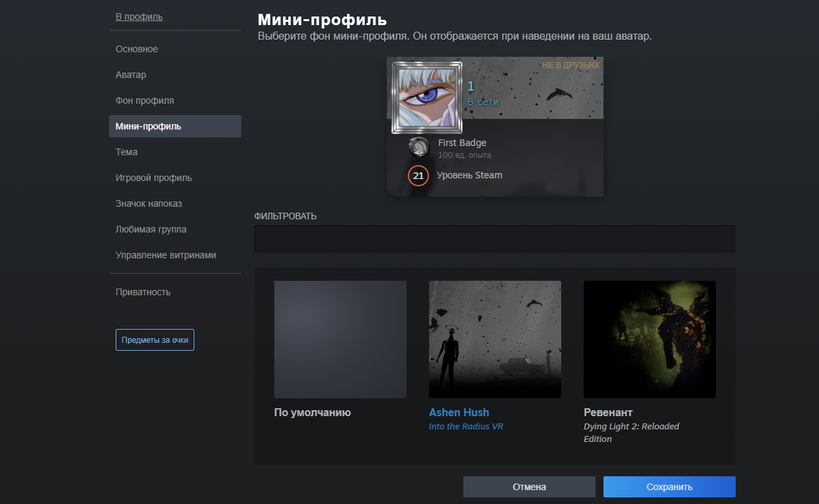This screenshot has height=504, width=819.
Task: Click the 'Into the Radius VR' caption
Action: pos(466,427)
